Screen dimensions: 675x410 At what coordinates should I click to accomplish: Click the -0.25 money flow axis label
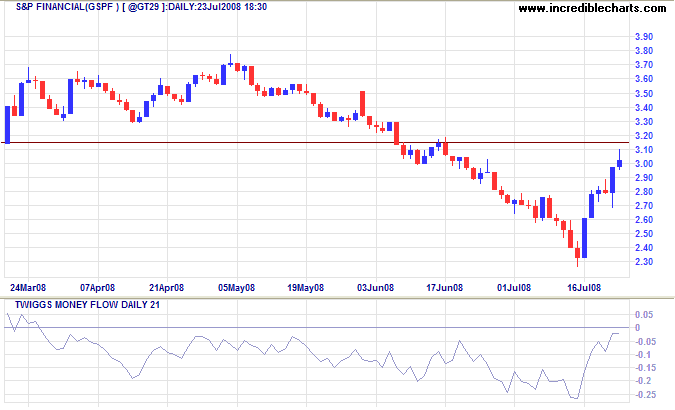coord(644,394)
